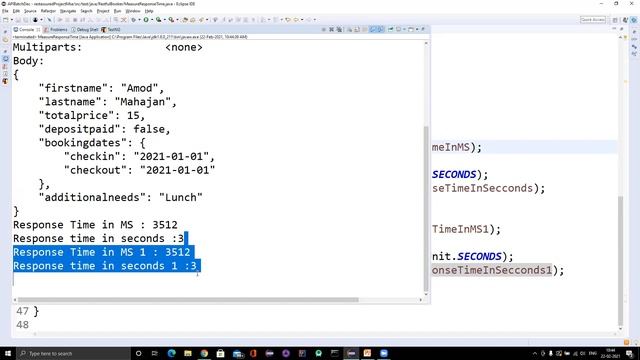The height and width of the screenshot is (360, 640).
Task: Click the New file toolbar icon
Action: tap(6, 20)
